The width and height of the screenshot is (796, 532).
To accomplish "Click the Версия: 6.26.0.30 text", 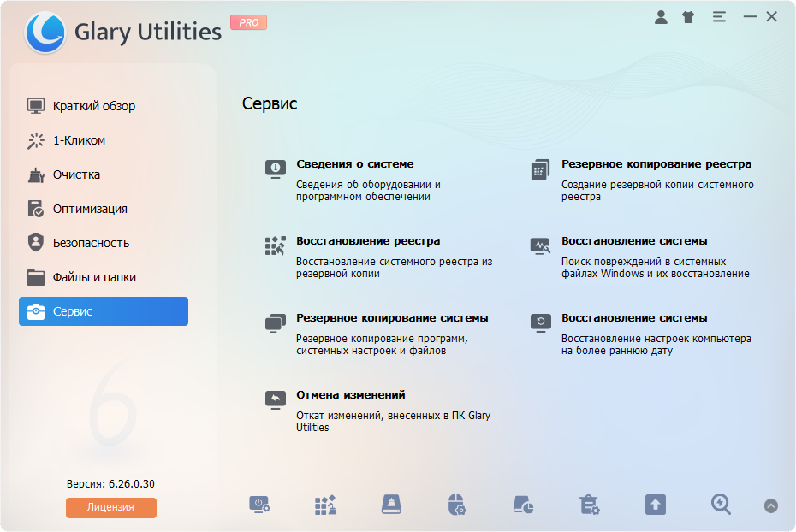I will (x=110, y=484).
